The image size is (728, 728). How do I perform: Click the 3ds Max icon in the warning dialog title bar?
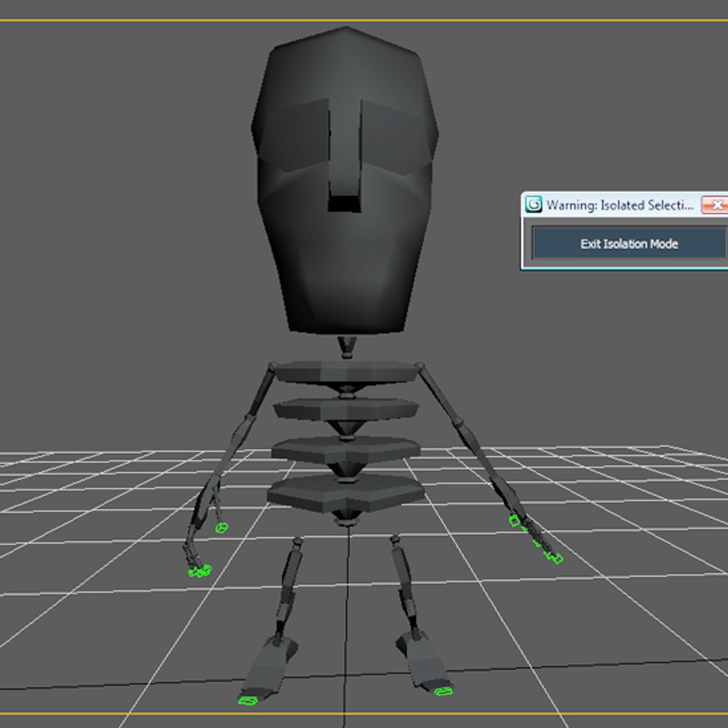pyautogui.click(x=533, y=204)
